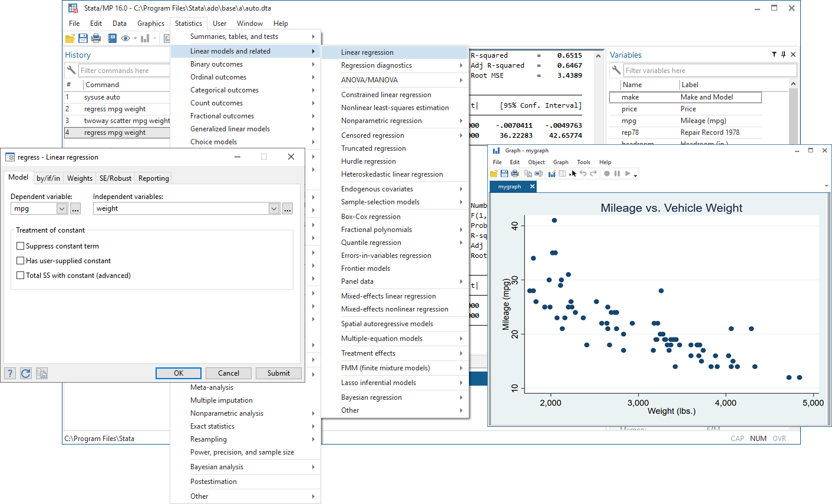Viewport: 832px width, 504px height.
Task: Click the Viewer eye icon in main toolbar
Action: pos(126,38)
